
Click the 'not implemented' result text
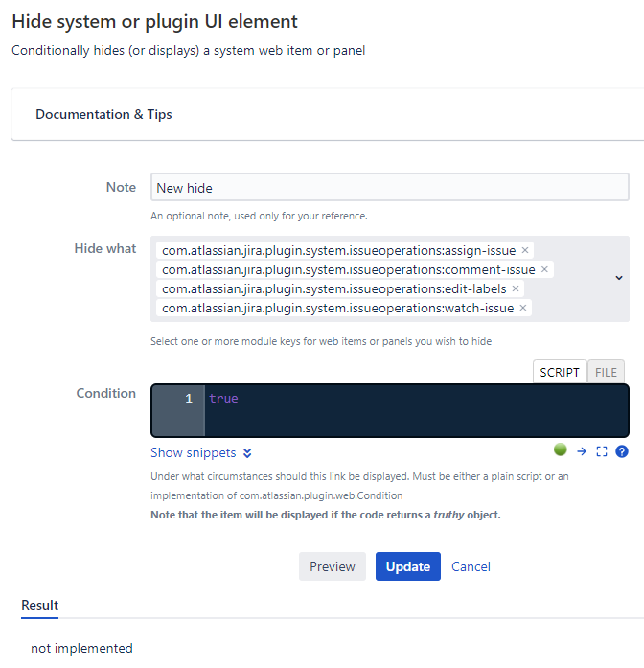(81, 648)
